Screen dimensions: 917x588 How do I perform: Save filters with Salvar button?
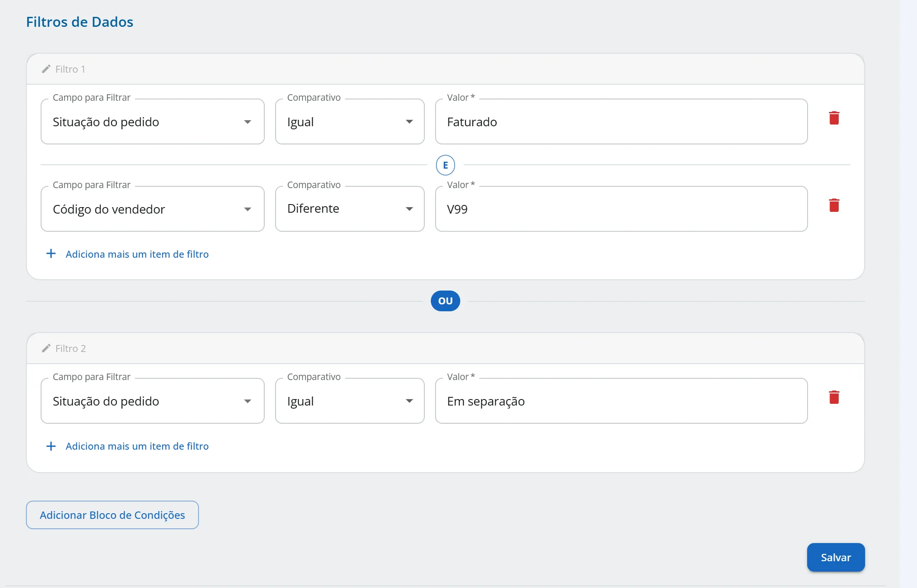[836, 557]
